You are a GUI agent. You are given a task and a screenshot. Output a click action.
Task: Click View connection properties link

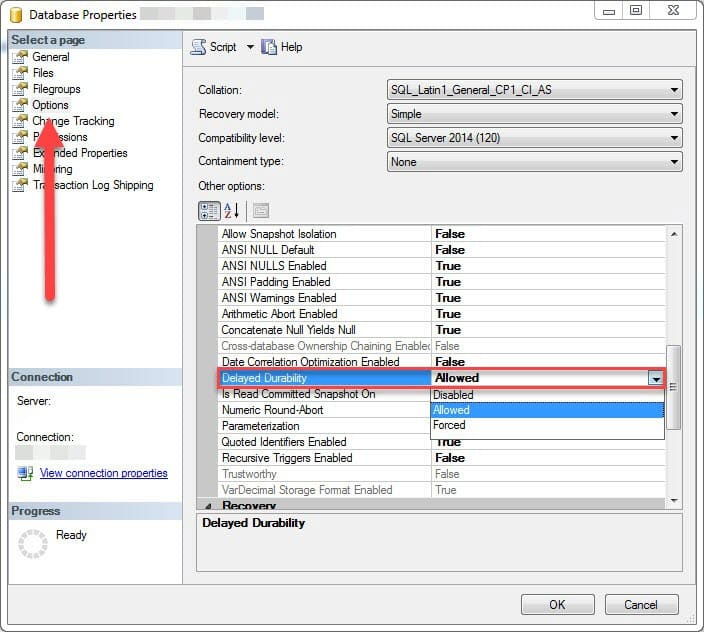104,473
